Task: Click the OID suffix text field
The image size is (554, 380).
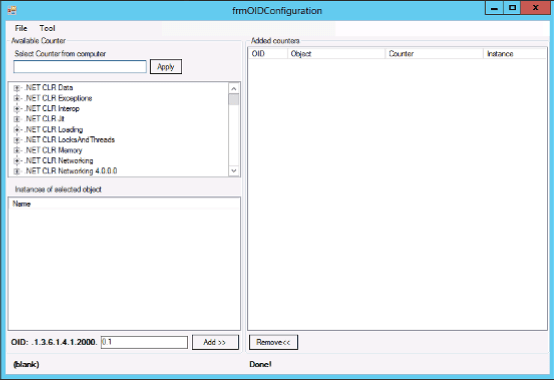Action: pos(144,342)
